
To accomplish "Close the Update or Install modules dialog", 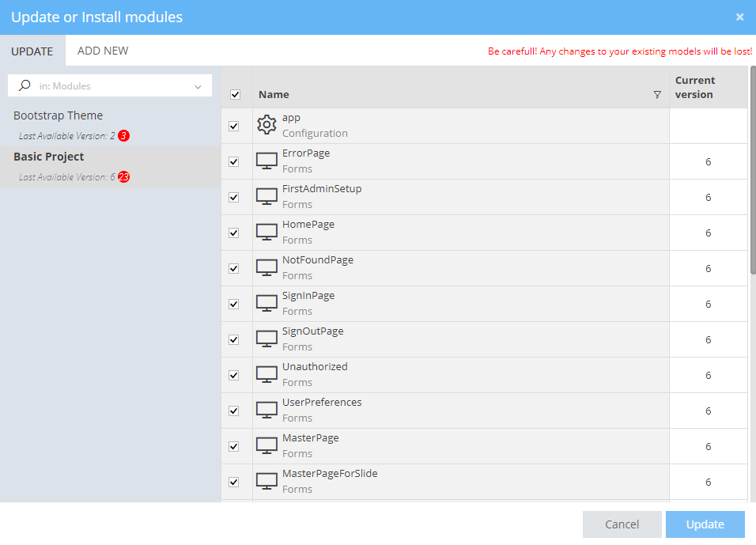I will pos(739,17).
